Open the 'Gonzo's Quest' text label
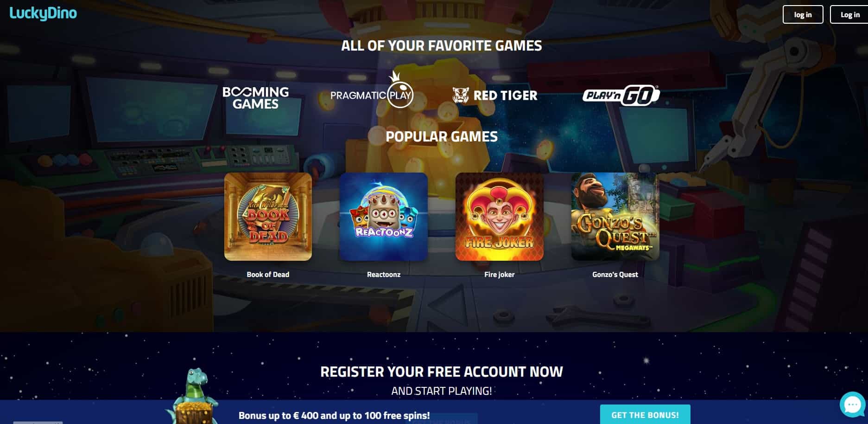The image size is (868, 424). pyautogui.click(x=615, y=275)
